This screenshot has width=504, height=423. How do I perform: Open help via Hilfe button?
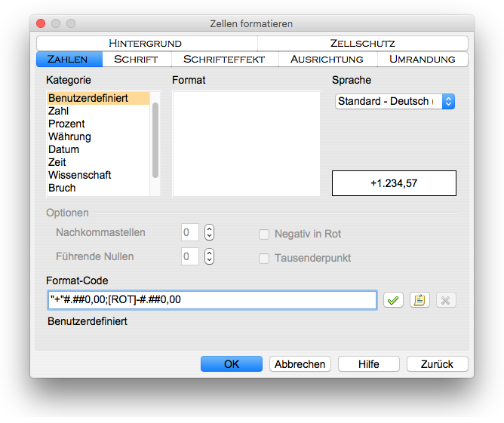[369, 364]
